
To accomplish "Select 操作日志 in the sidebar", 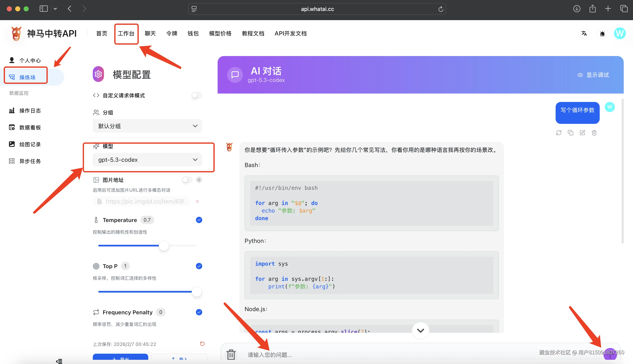I will coord(30,111).
